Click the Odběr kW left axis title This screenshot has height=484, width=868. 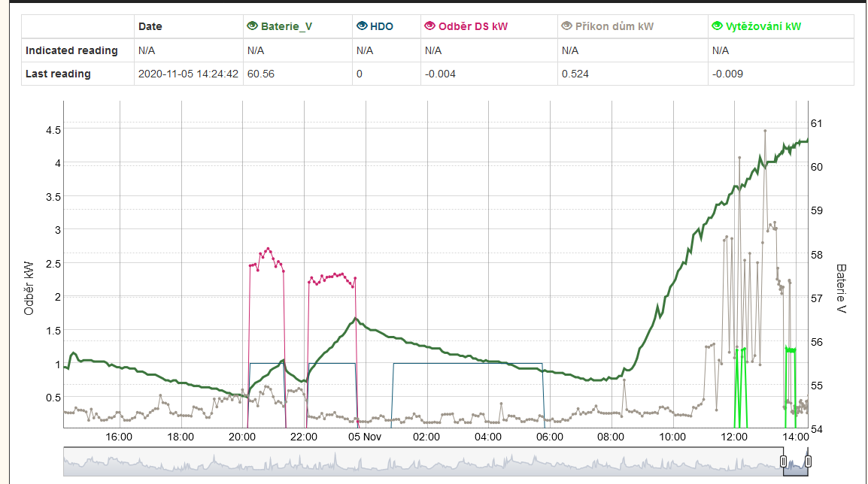pos(29,288)
